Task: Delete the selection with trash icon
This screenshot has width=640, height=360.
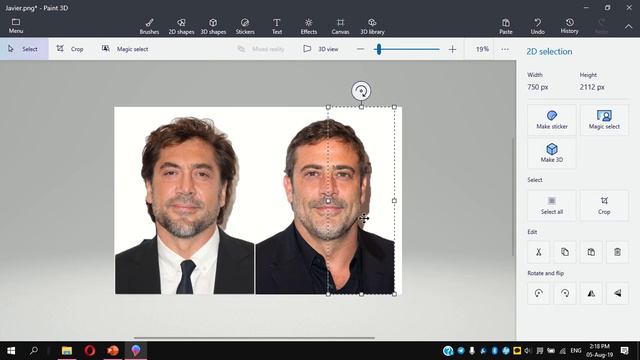Action: tap(617, 252)
